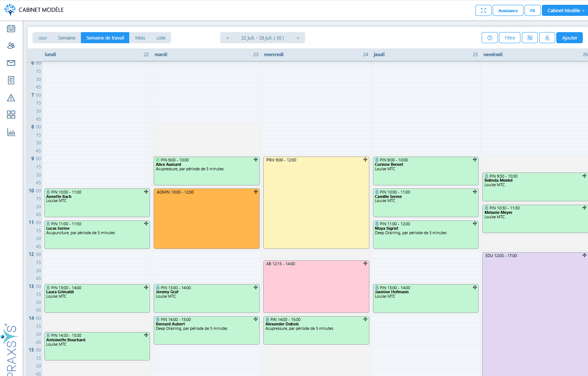Open Camille Serme appointment

click(426, 203)
